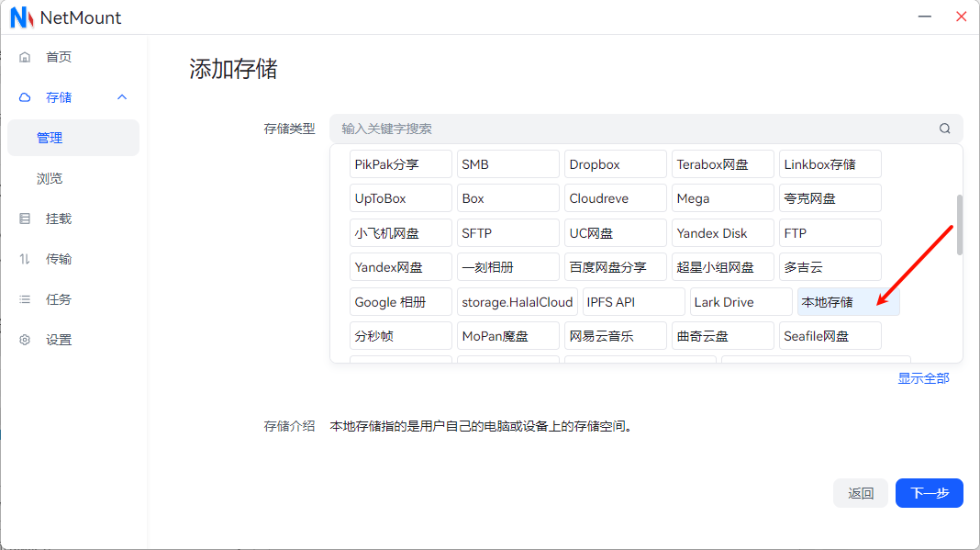Collapse the 存储 sidebar section chevron
This screenshot has height=550, width=980.
(122, 97)
